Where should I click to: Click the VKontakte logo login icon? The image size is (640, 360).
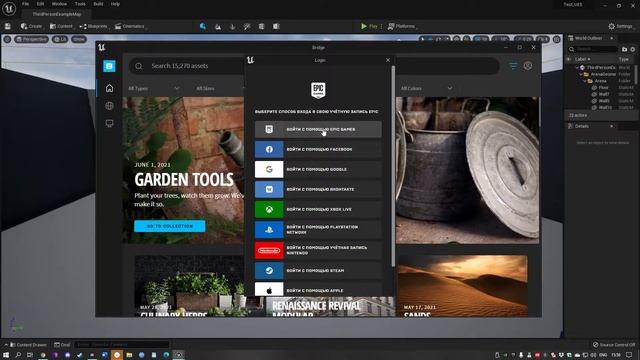click(x=269, y=189)
